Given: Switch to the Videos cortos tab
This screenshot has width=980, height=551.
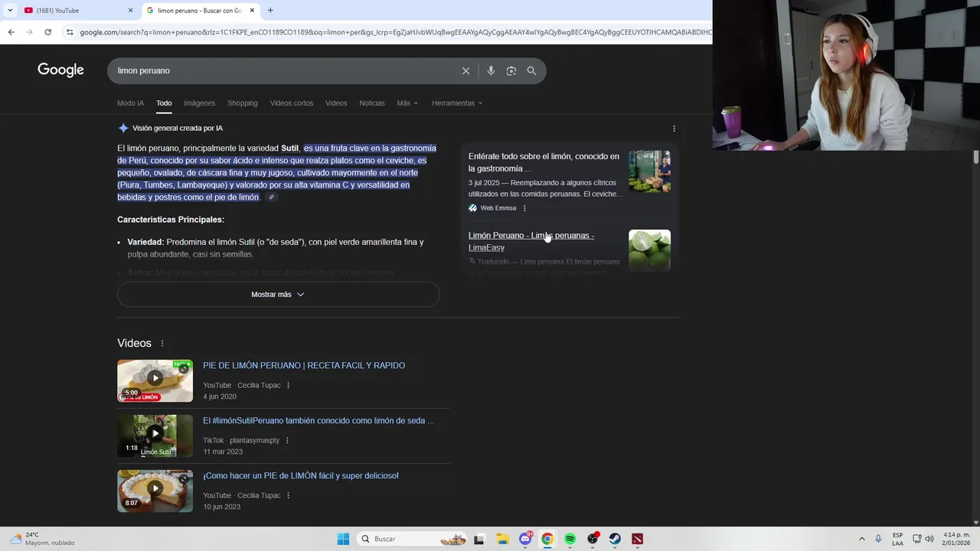Looking at the screenshot, I should tap(291, 103).
